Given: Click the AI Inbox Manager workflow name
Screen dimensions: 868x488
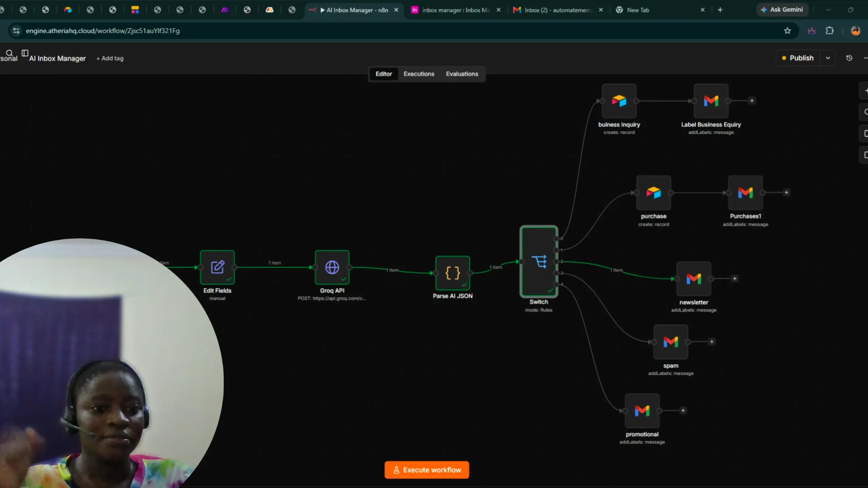Looking at the screenshot, I should (57, 58).
